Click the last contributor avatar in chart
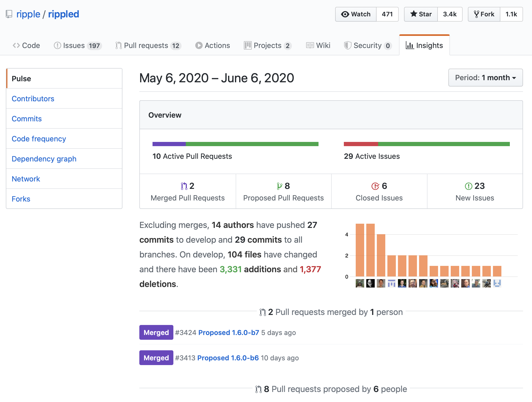 click(x=497, y=283)
